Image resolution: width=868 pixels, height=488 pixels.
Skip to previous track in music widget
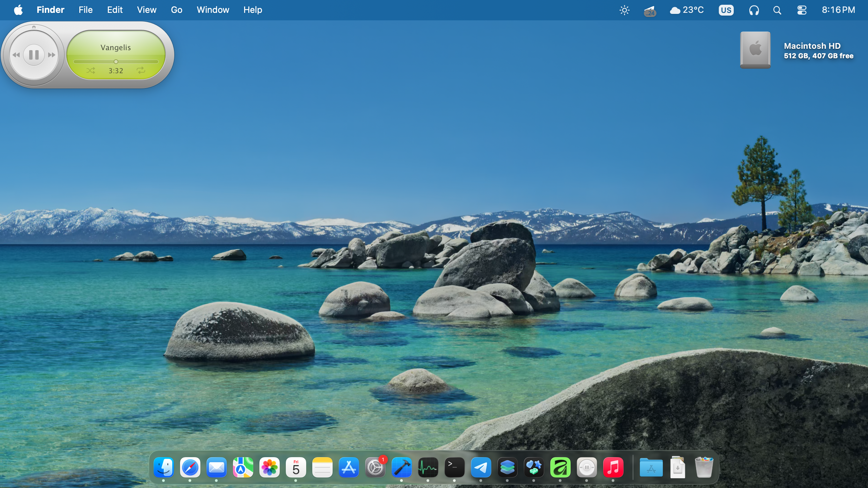16,55
